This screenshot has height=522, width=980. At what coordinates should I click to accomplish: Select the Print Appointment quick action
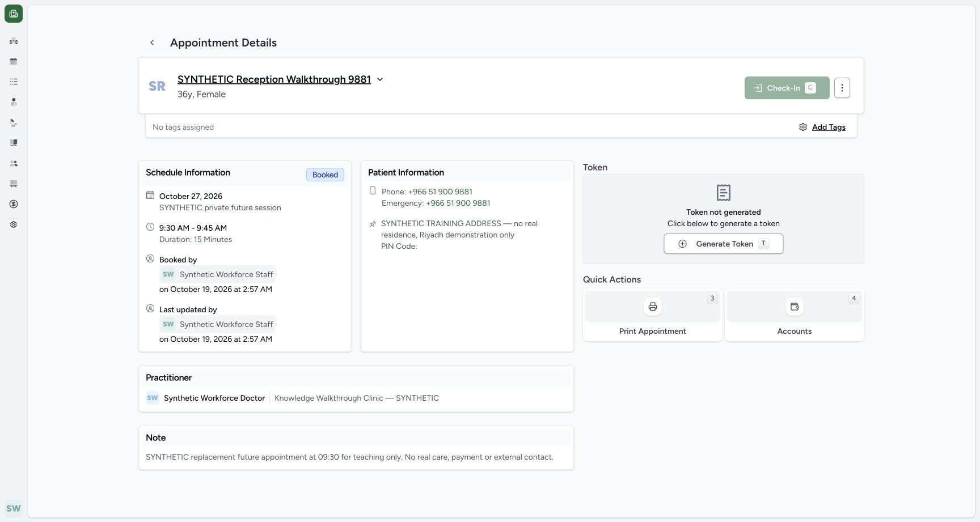(653, 315)
